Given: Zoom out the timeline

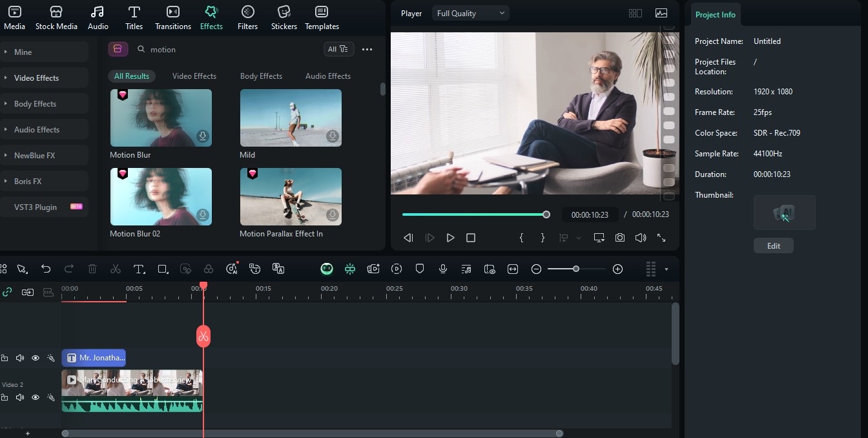Looking at the screenshot, I should 536,269.
